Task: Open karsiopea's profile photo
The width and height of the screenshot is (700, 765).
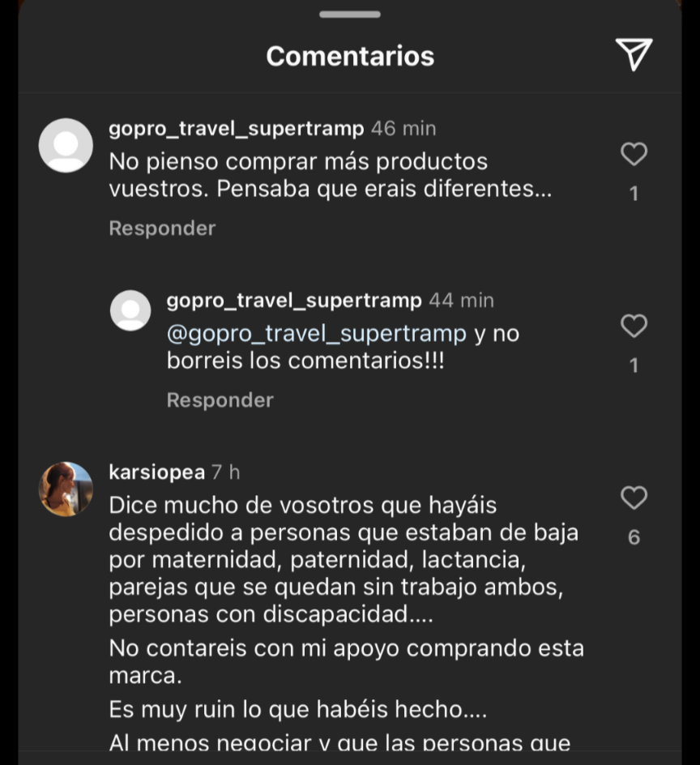Action: (x=66, y=489)
